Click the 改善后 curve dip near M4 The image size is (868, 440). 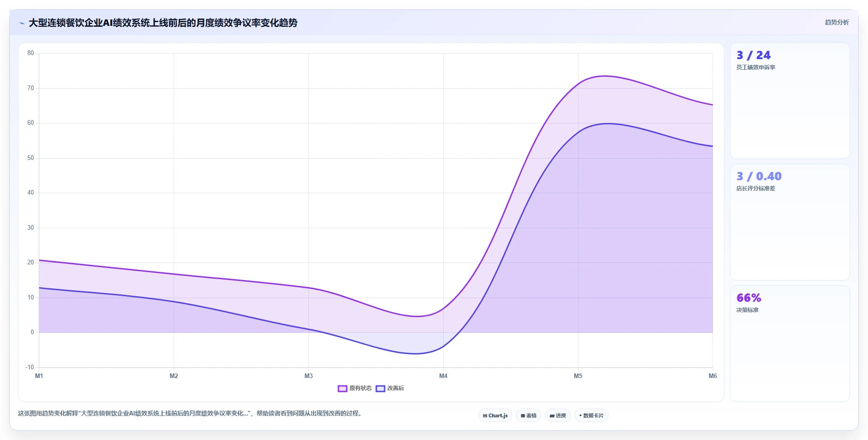[x=416, y=354]
